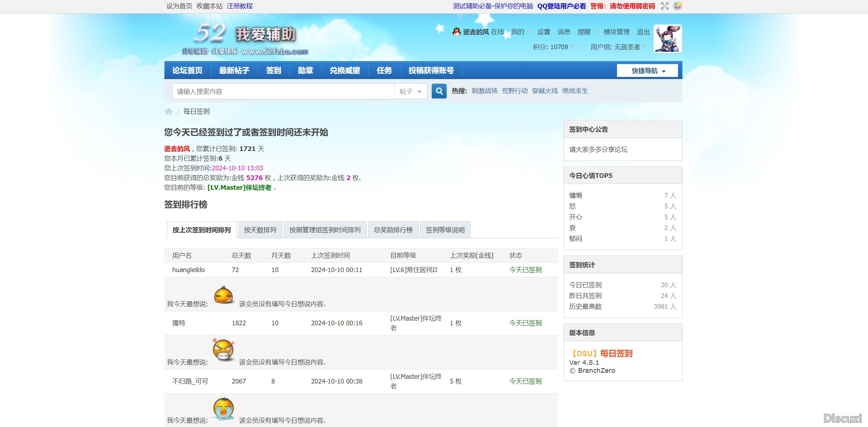Click the user avatar image
This screenshot has width=868, height=427.
pyautogui.click(x=667, y=38)
